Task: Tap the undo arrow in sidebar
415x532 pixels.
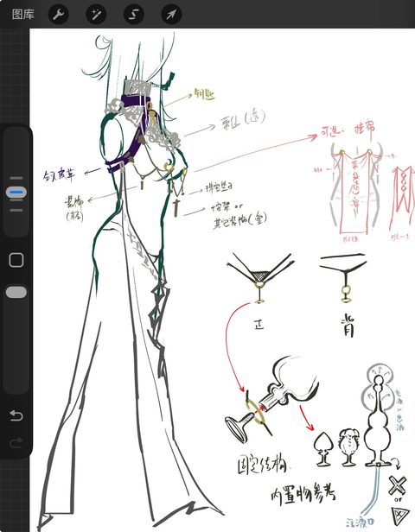Action: tap(16, 415)
